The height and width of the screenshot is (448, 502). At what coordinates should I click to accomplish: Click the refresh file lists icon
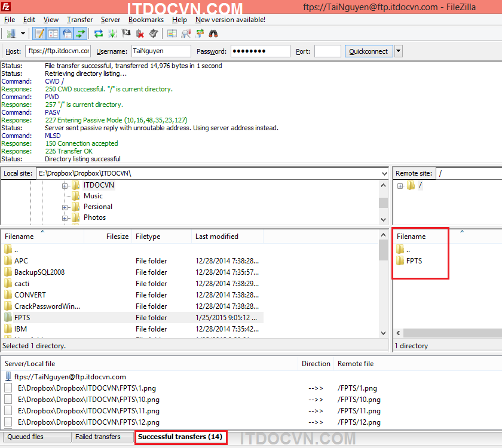[99, 33]
